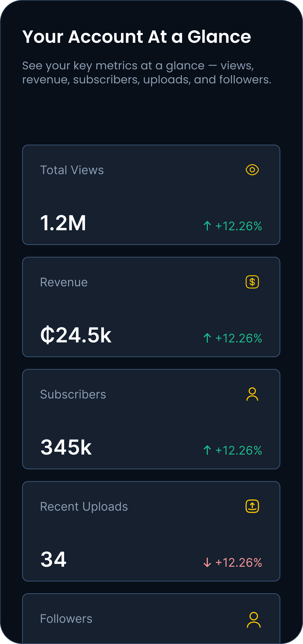Click the upload icon on Recent Uploads

[x=252, y=506]
